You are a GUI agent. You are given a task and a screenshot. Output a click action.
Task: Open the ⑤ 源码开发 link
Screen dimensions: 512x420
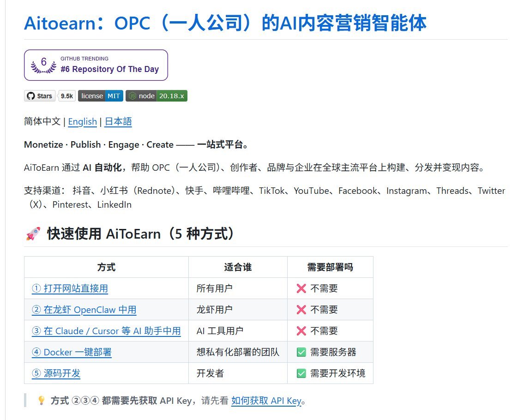point(56,373)
